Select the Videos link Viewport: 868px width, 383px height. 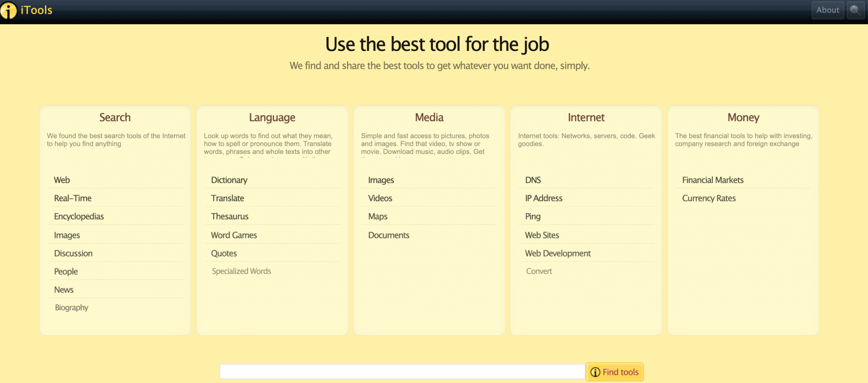[380, 198]
